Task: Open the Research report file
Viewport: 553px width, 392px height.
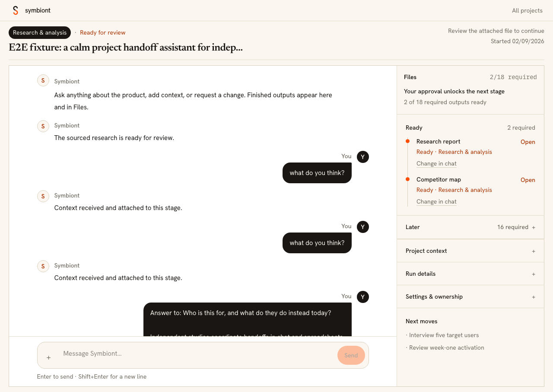Action: click(528, 142)
